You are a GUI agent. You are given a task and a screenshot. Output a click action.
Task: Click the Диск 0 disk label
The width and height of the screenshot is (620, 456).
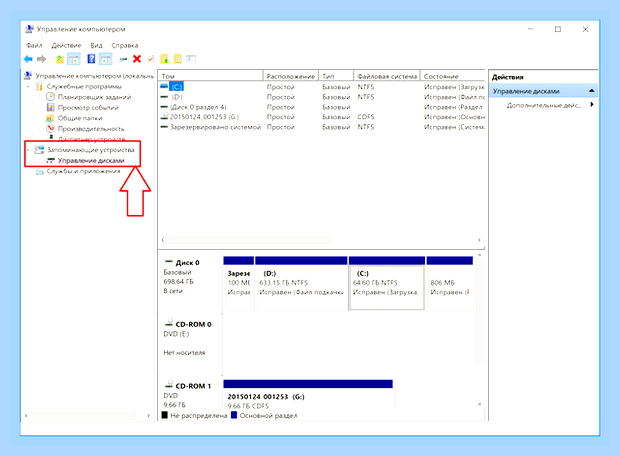point(187,263)
